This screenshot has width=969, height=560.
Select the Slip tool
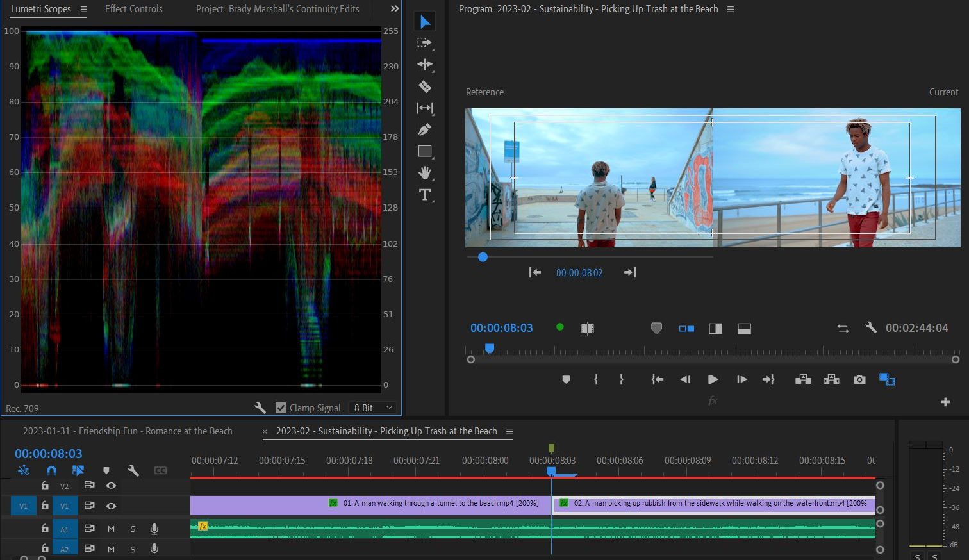click(x=425, y=108)
